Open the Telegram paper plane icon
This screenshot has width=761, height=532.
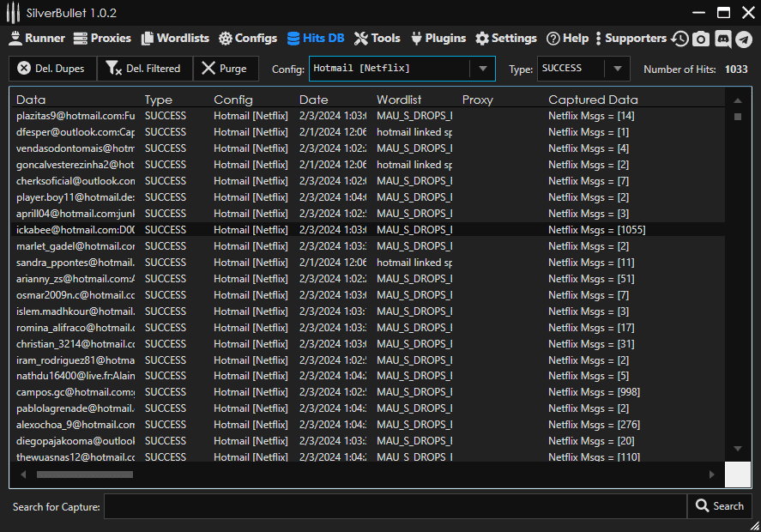click(744, 39)
